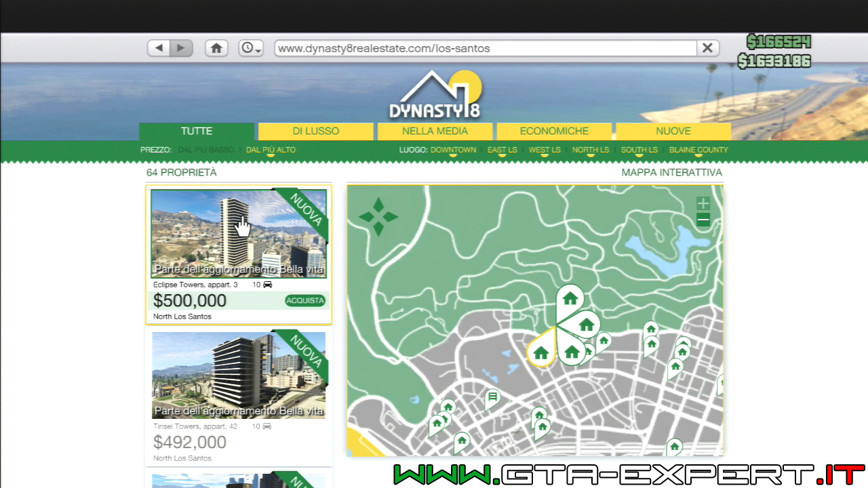Image resolution: width=868 pixels, height=488 pixels.
Task: Select the yellow highlighted house marker on map
Action: point(540,351)
